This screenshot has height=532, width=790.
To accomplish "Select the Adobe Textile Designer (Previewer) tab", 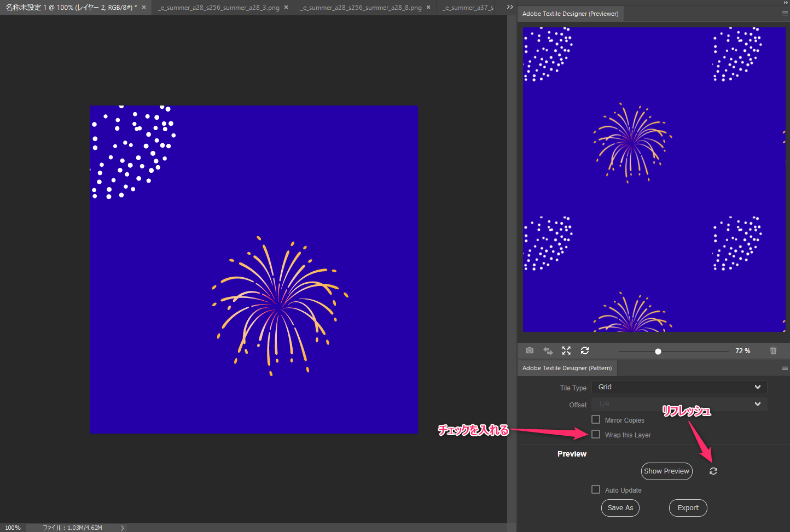I will tap(570, 13).
